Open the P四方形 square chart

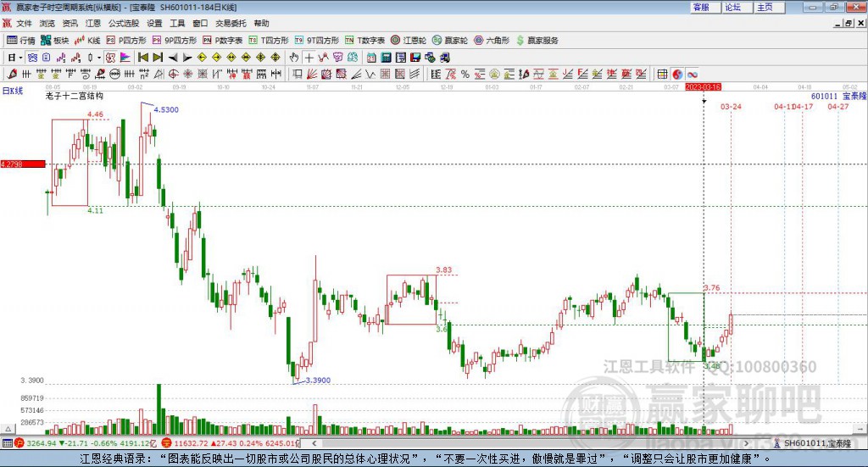(126, 41)
